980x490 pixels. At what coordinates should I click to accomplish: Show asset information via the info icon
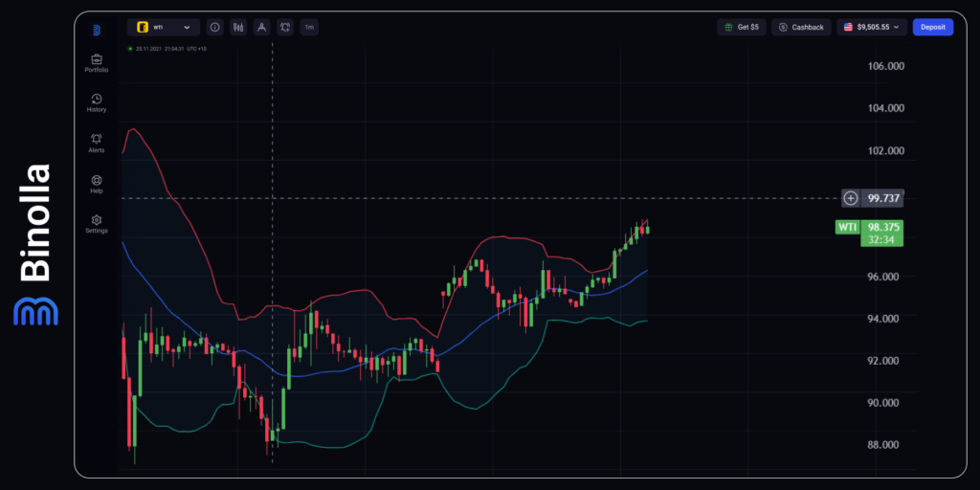215,28
